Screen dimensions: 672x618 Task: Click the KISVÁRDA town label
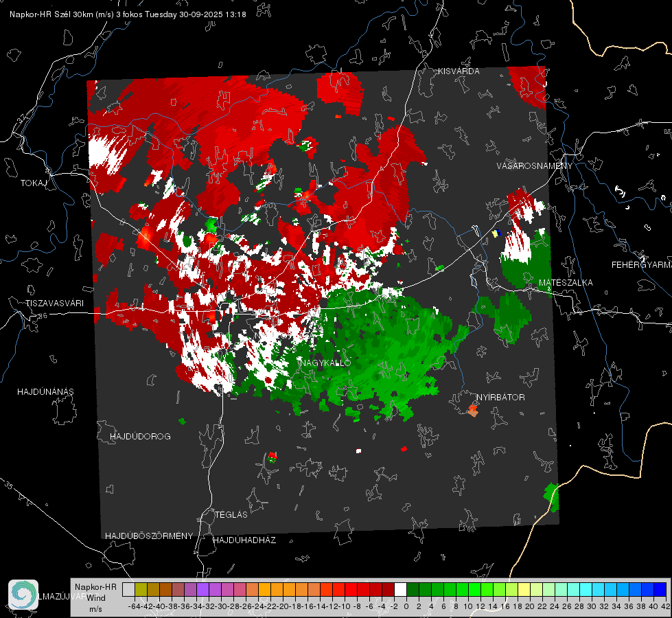(x=459, y=71)
